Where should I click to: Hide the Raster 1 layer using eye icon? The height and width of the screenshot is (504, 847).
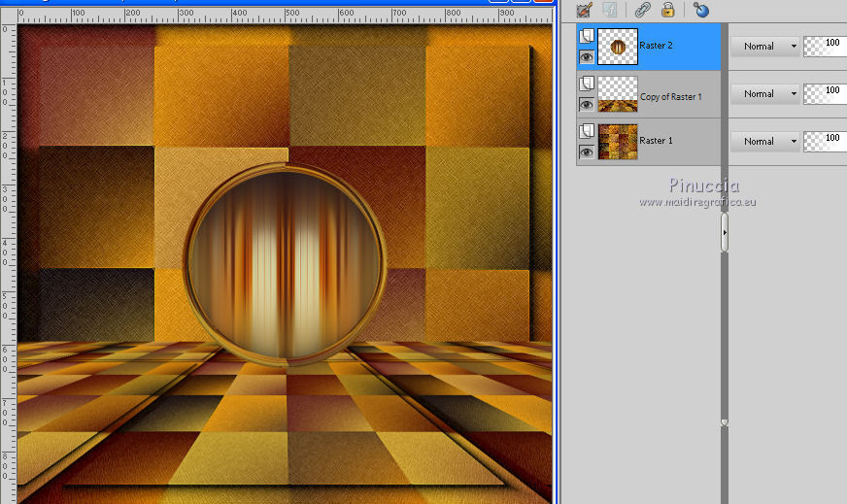[586, 152]
